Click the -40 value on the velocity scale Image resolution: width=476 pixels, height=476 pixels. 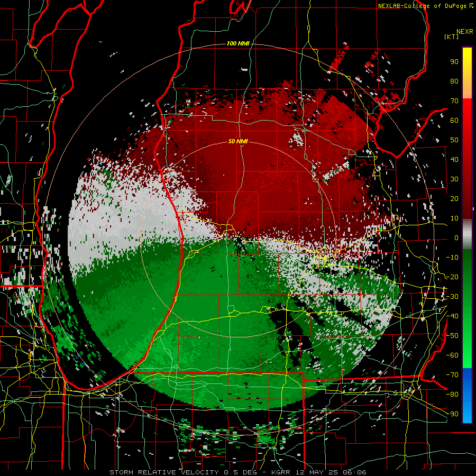[x=452, y=316]
